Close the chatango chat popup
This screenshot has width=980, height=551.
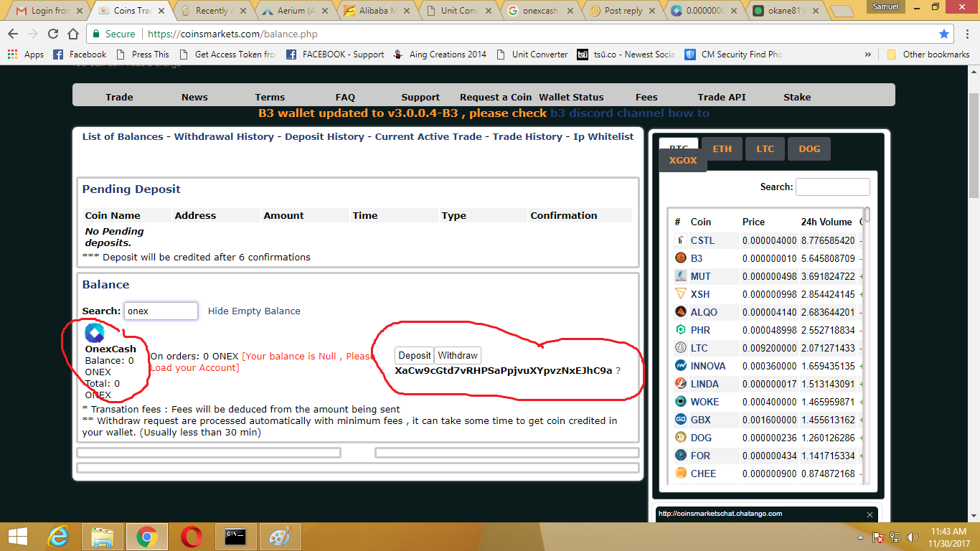pyautogui.click(x=870, y=514)
